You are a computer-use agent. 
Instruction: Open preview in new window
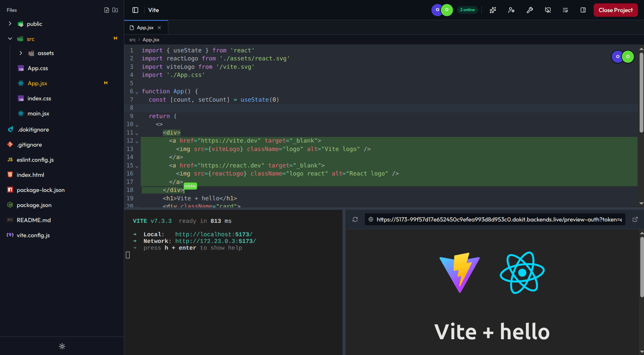635,219
